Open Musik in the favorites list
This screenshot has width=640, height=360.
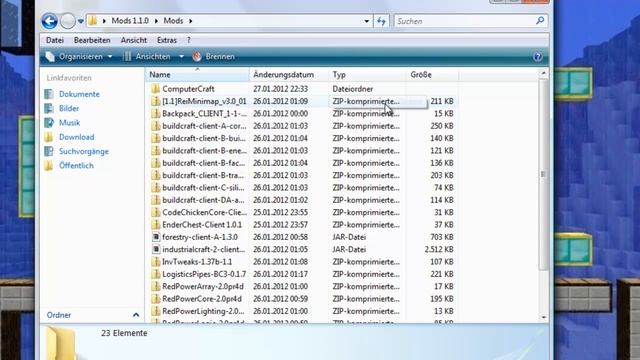[x=69, y=122]
